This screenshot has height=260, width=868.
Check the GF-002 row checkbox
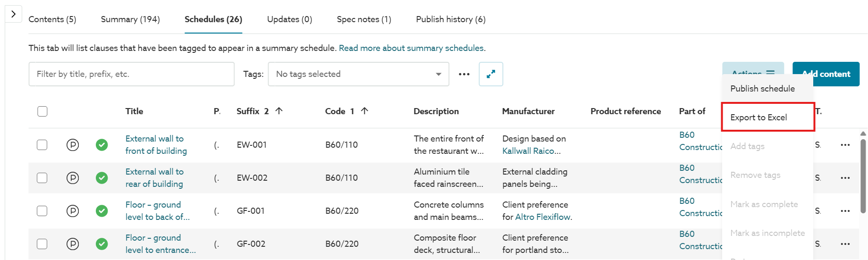pyautogui.click(x=42, y=244)
